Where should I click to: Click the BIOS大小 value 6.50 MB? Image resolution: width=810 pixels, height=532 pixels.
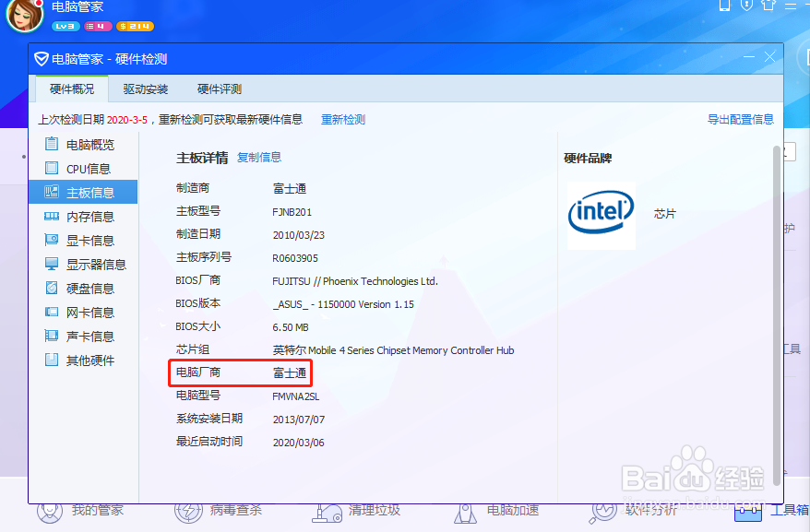291,327
